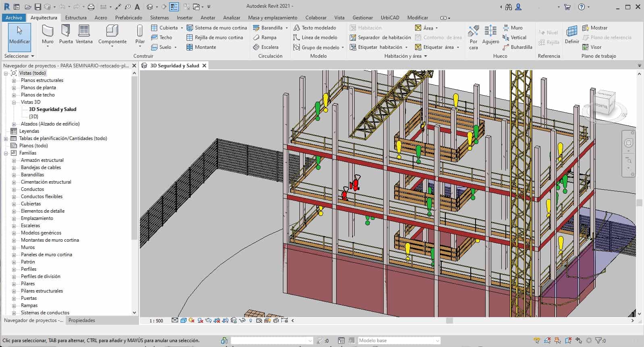Click the text tool A icon
The height and width of the screenshot is (347, 644).
pos(137,7)
